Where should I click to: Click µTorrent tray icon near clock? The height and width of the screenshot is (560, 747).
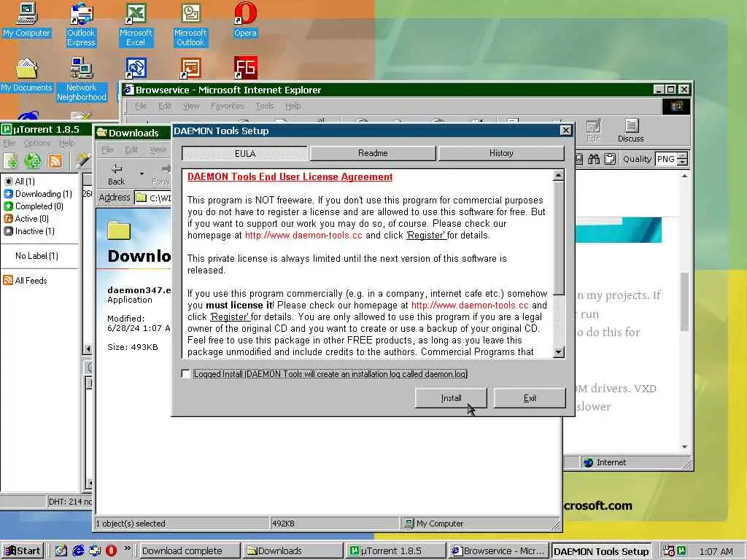click(x=682, y=551)
